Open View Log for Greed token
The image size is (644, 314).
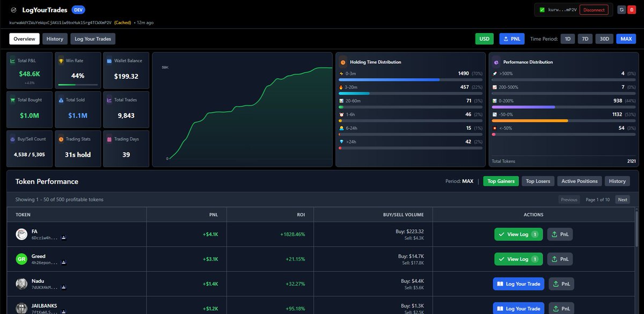[518, 259]
